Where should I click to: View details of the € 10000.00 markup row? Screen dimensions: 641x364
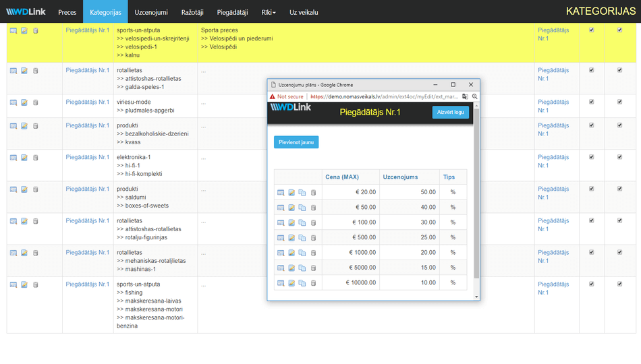(281, 283)
